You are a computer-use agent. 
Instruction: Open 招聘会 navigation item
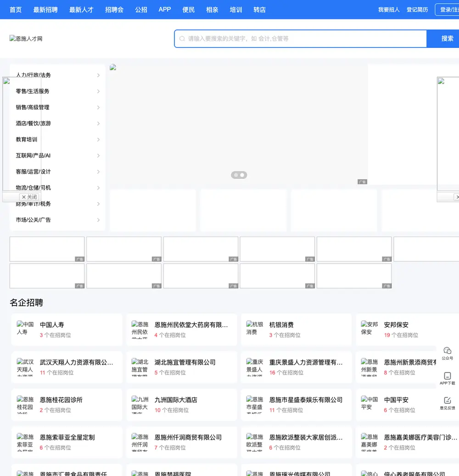114,10
